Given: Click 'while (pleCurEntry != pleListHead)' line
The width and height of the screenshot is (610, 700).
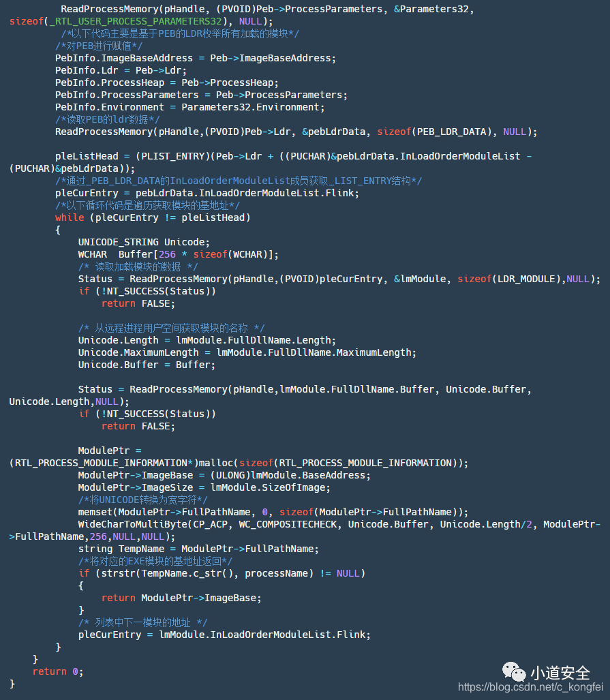Looking at the screenshot, I should click(153, 218).
